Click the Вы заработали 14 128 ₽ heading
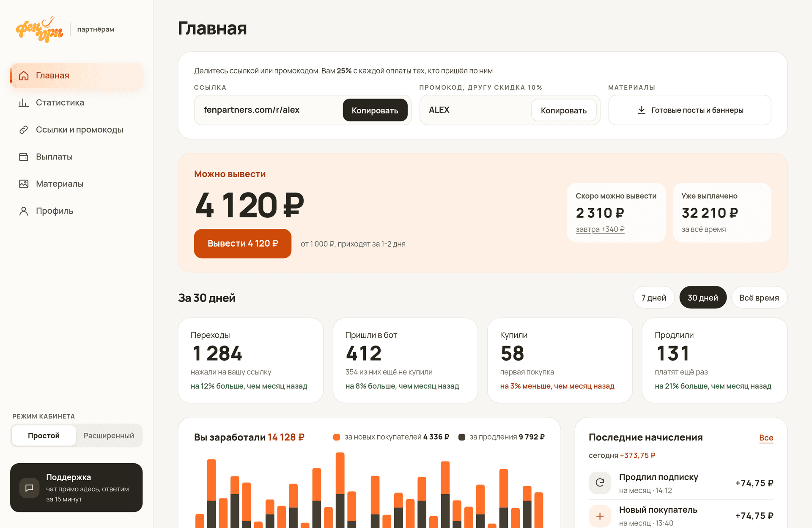Screen dimensions: 812x528 click(x=249, y=437)
